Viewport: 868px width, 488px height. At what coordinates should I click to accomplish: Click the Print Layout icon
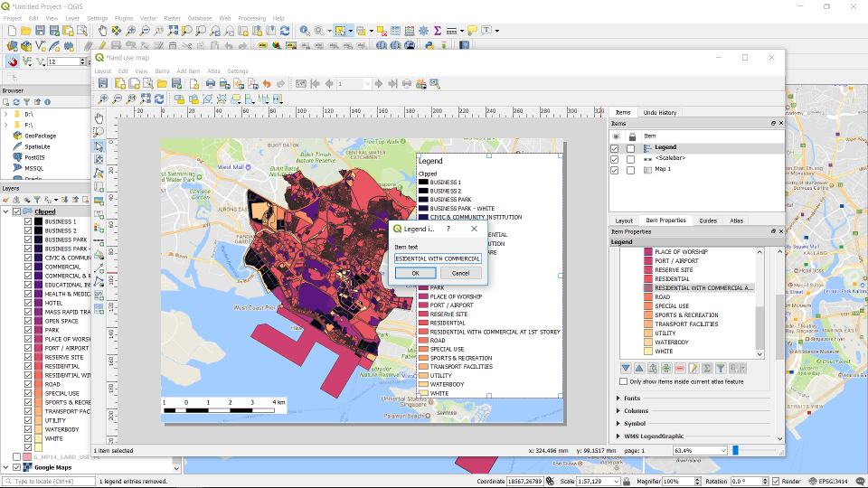tap(210, 84)
